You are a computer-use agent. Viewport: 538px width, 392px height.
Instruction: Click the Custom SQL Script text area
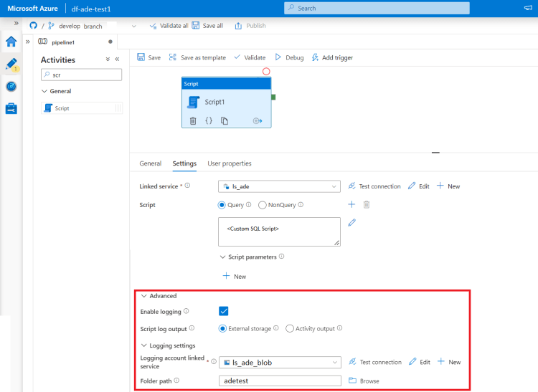(279, 231)
